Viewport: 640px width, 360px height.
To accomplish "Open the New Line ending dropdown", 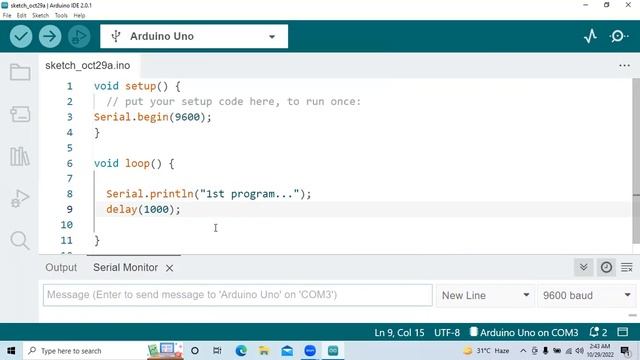I will pyautogui.click(x=485, y=295).
